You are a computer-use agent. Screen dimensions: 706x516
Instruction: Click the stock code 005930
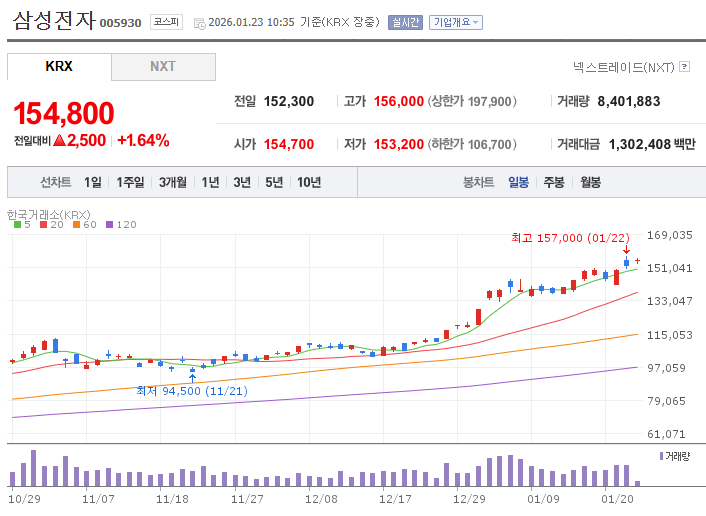120,23
